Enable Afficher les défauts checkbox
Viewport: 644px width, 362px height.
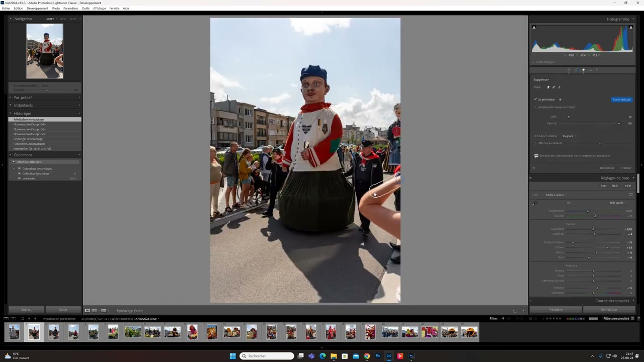(x=535, y=143)
